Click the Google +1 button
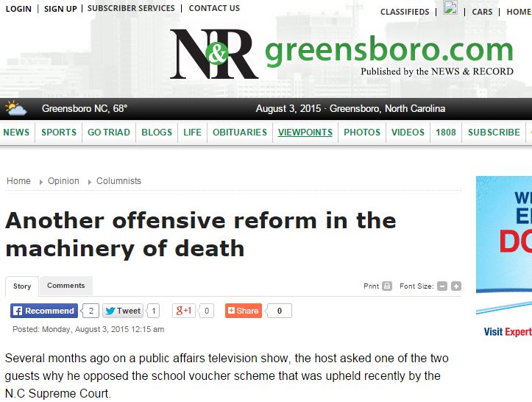This screenshot has width=532, height=402. 184,311
